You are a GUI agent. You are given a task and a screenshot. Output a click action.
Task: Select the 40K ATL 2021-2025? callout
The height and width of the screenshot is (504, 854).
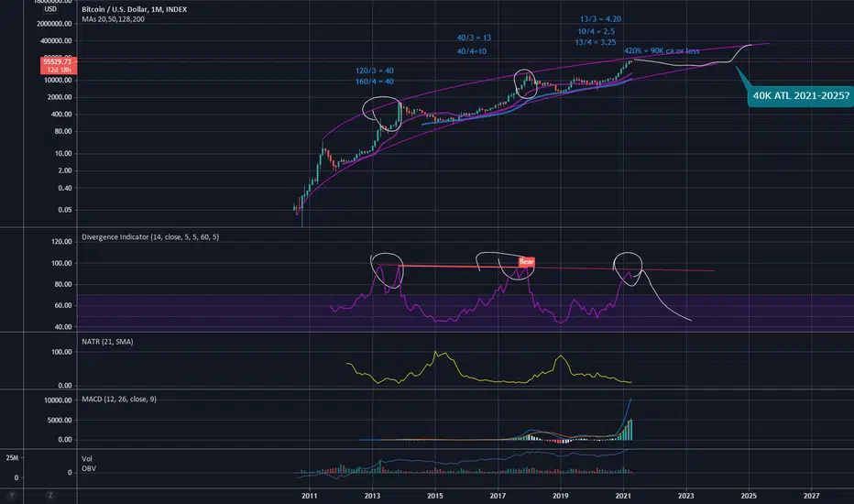pyautogui.click(x=801, y=95)
